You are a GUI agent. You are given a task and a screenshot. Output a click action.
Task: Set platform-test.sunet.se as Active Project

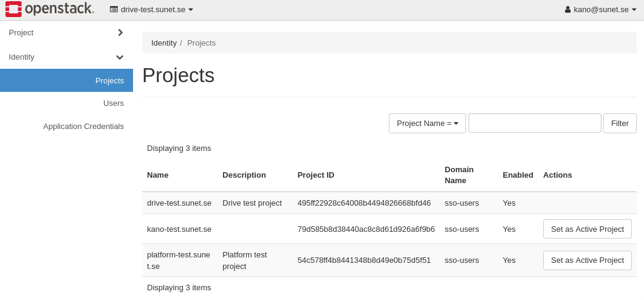coord(587,260)
